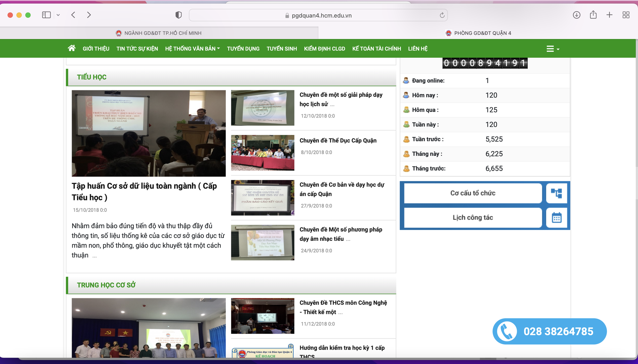Open Safari tab overview grid icon
The width and height of the screenshot is (638, 364).
626,15
